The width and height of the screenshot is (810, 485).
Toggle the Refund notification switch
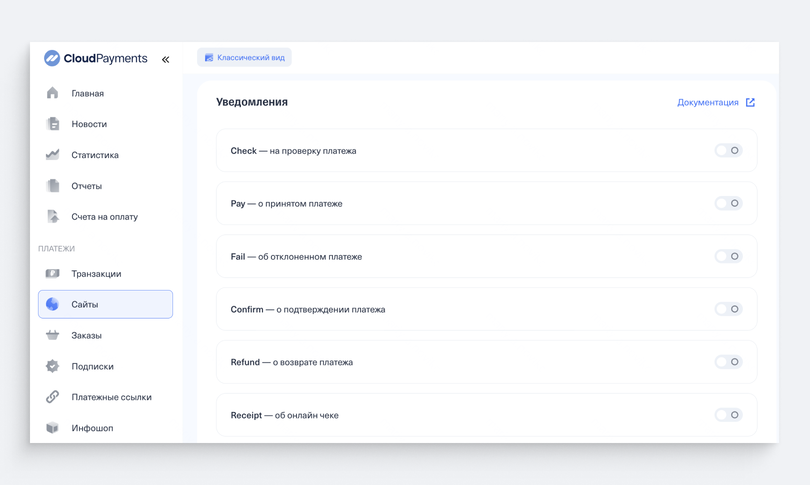tap(728, 362)
